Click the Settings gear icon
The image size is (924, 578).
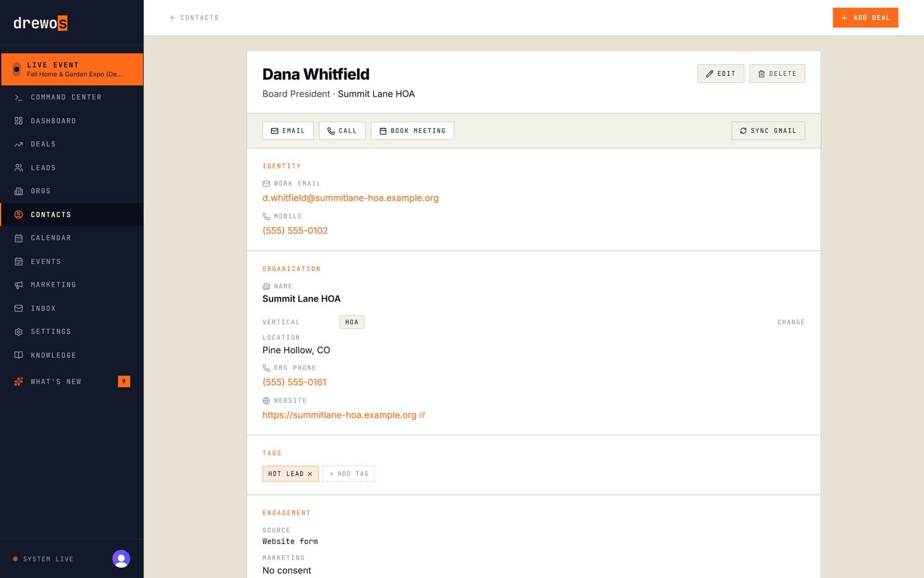tap(18, 332)
